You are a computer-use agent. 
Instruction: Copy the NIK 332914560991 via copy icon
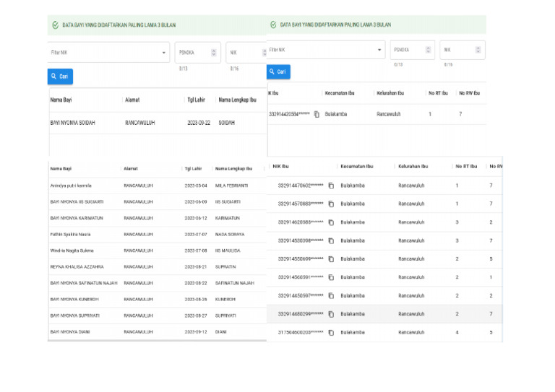(331, 277)
